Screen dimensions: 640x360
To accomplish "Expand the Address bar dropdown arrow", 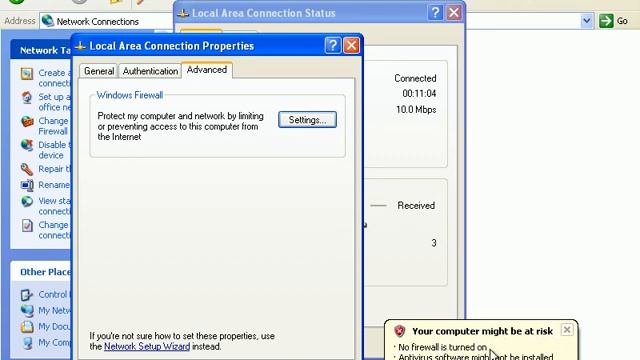I will click(587, 21).
